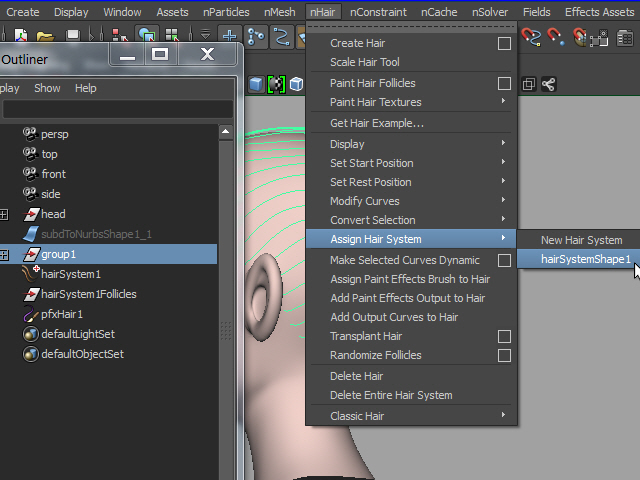Open the Outliner Show menu

[47, 88]
